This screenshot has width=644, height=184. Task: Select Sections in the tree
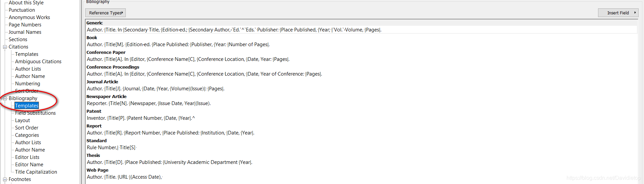click(x=18, y=39)
